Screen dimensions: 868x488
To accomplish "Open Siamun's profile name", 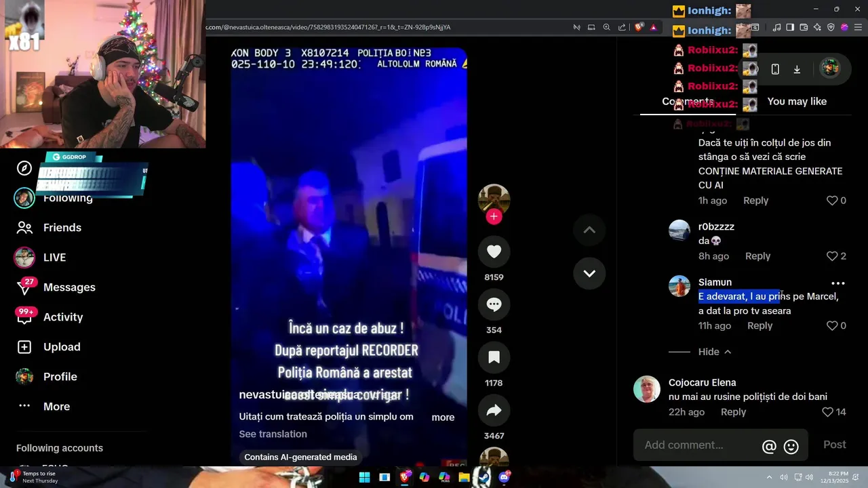I will (x=715, y=283).
